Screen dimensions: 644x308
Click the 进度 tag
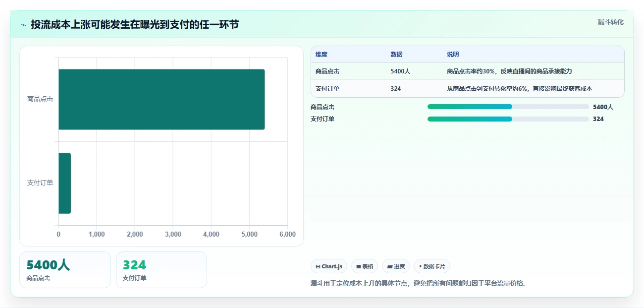(x=396, y=266)
